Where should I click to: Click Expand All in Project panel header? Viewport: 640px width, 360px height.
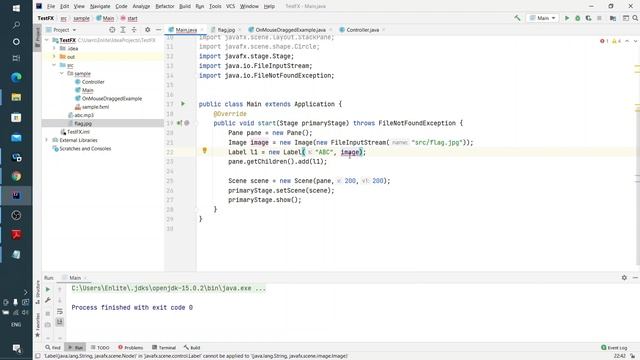point(123,30)
